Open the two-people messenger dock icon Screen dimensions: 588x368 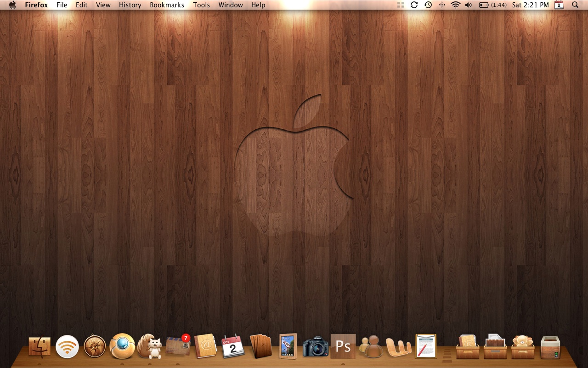click(371, 346)
